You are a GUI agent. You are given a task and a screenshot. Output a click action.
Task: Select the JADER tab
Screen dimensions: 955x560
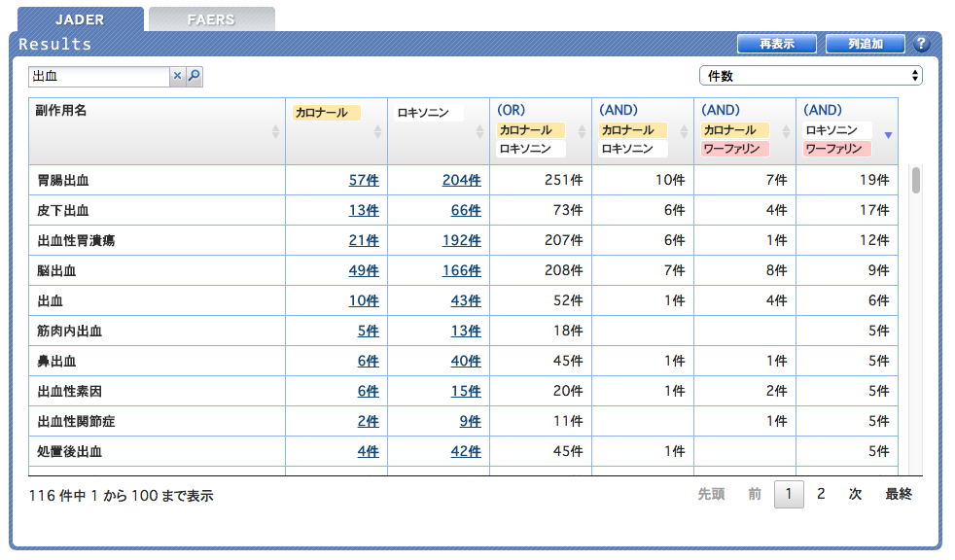click(80, 19)
